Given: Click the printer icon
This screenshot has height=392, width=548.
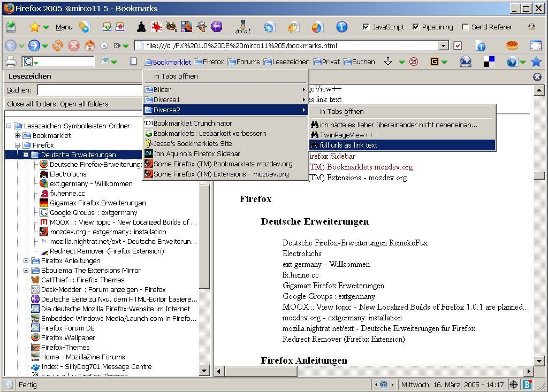Looking at the screenshot, I should pos(10,62).
